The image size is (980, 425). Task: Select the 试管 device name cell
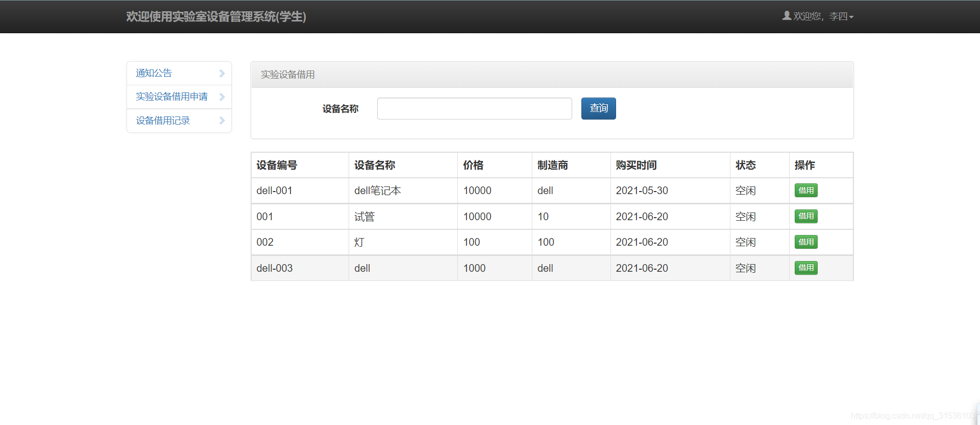403,217
